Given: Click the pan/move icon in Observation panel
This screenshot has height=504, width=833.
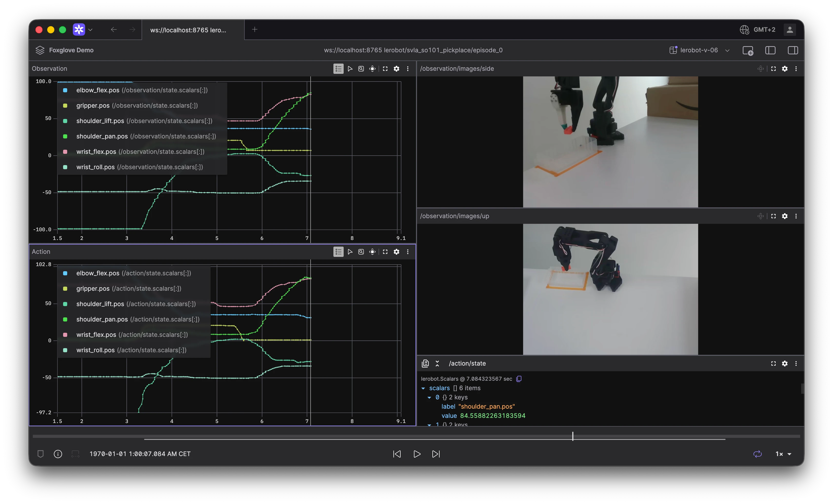Looking at the screenshot, I should point(372,69).
